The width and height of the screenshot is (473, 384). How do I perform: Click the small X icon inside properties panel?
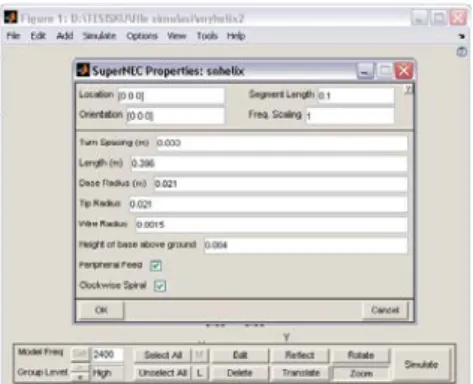409,89
